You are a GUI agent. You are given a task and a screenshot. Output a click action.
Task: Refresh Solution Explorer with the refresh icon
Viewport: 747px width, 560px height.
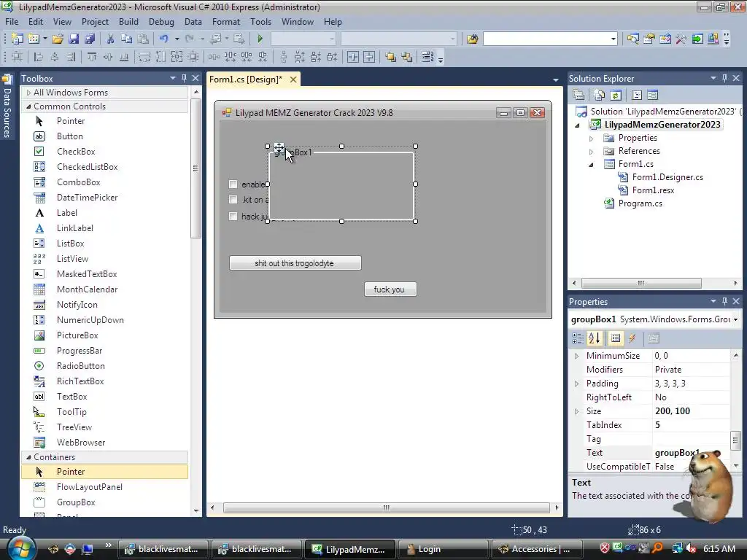616,96
